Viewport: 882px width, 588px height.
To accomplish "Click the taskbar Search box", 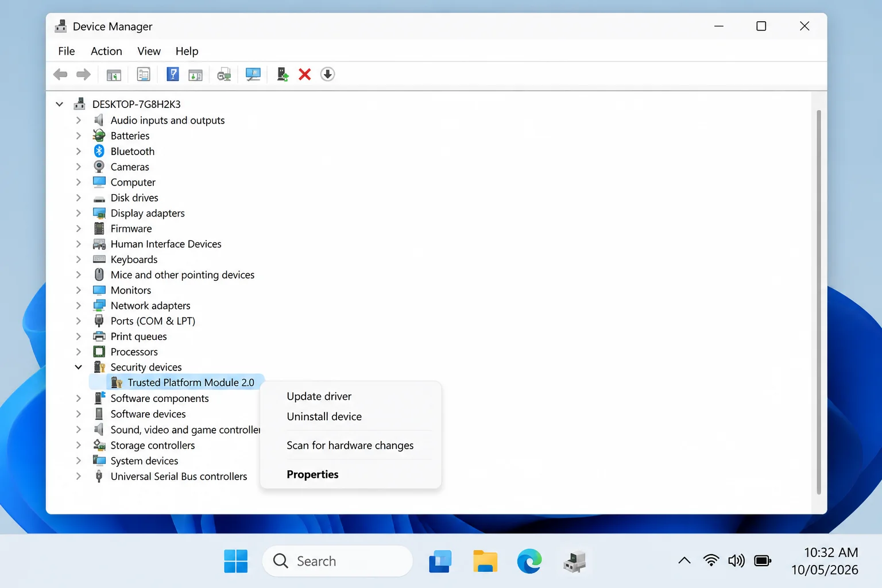I will 337,561.
